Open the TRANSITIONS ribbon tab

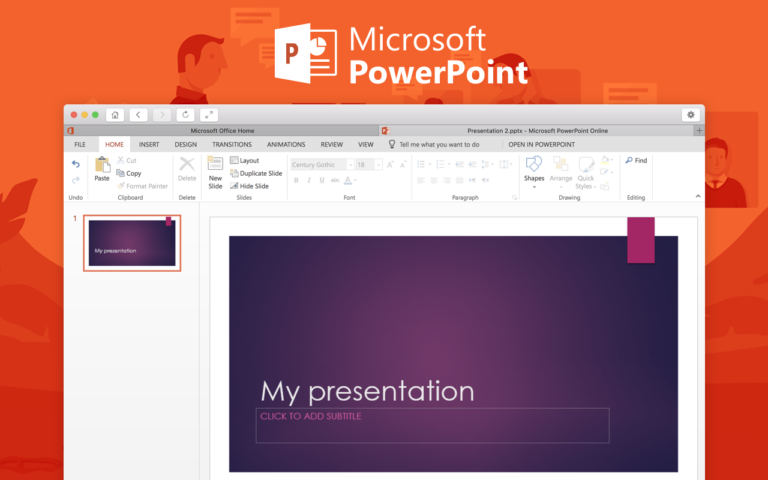pyautogui.click(x=232, y=144)
